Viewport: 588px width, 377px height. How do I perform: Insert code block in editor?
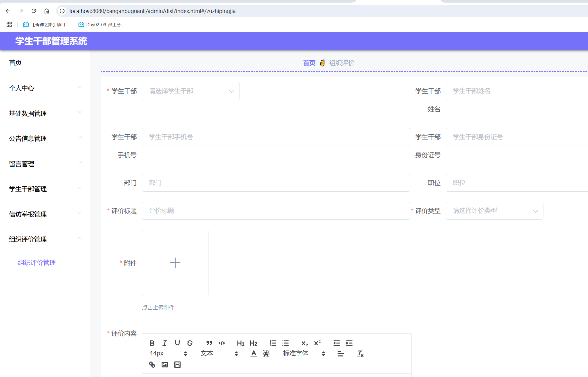click(222, 343)
